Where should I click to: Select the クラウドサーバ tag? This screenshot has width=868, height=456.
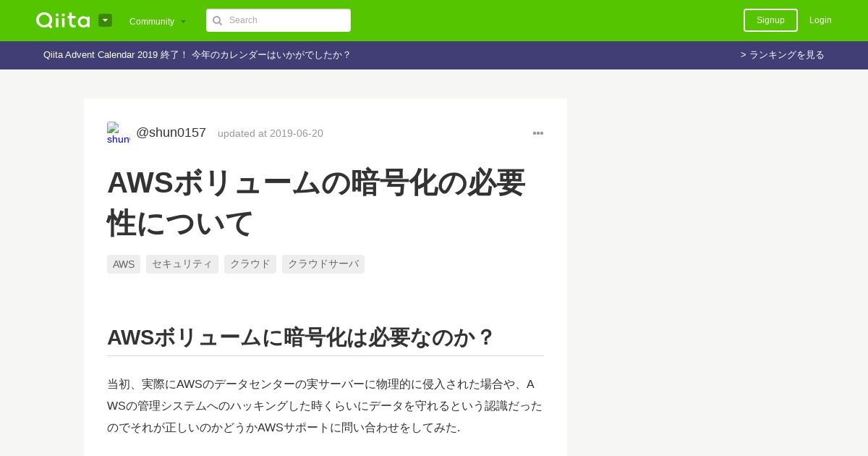(x=323, y=264)
